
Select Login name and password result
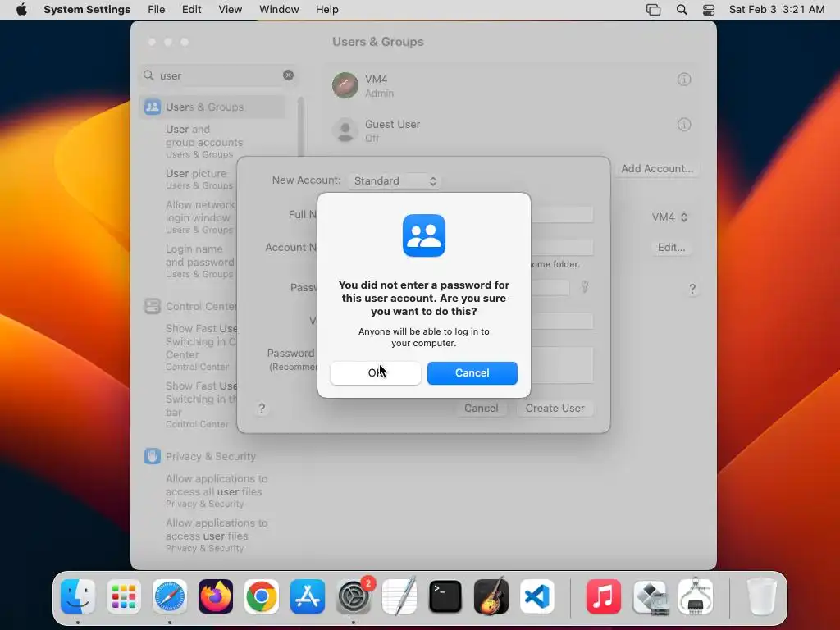[200, 261]
